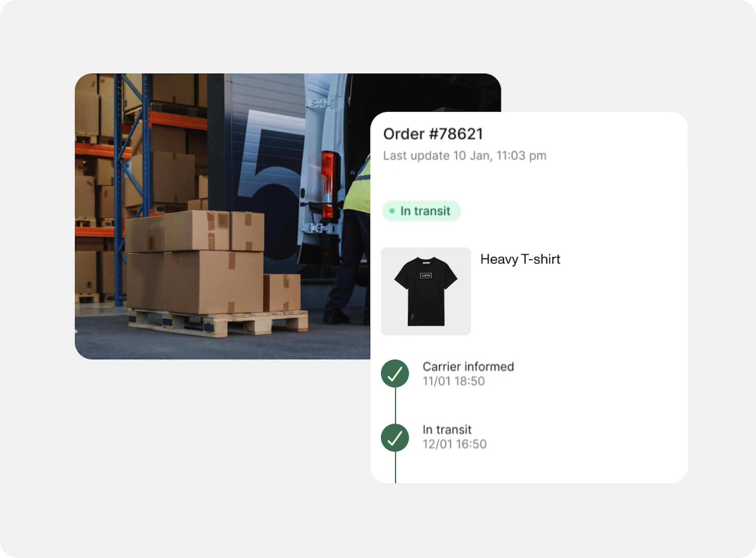The image size is (756, 558).
Task: Click the worker's yellow safety vest
Action: pos(357,185)
